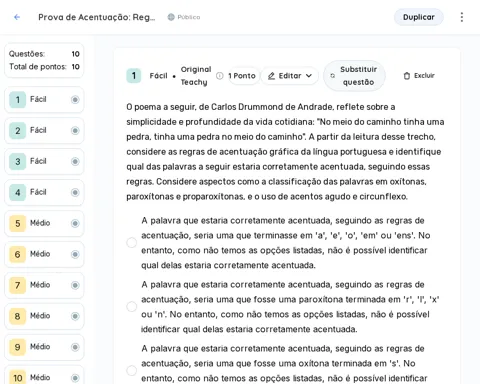Click the 'Fácil' difficulty label in question header
This screenshot has width=480, height=384.
(x=158, y=76)
